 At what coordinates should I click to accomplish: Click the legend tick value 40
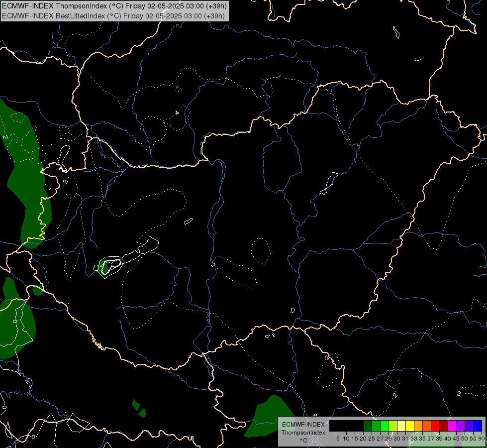pos(448,439)
